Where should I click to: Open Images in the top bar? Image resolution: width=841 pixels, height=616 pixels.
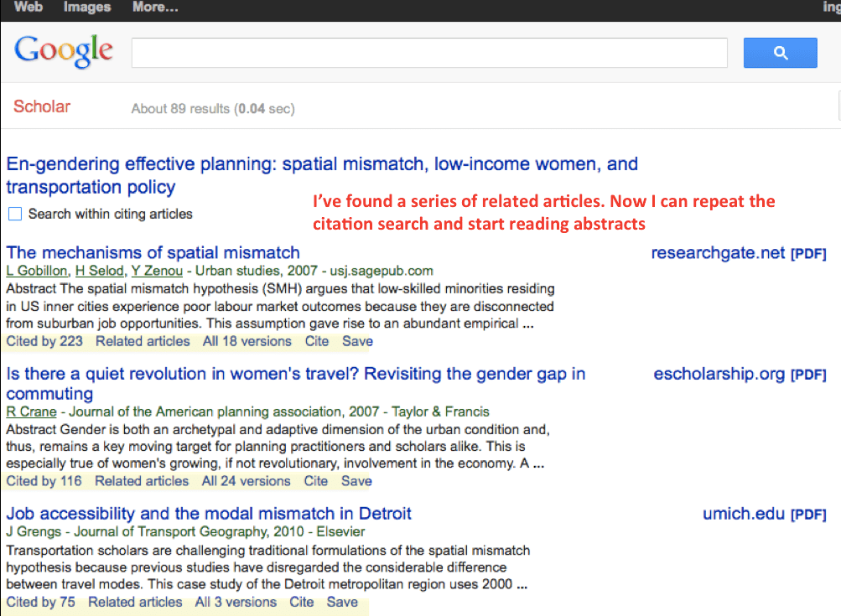pos(87,8)
